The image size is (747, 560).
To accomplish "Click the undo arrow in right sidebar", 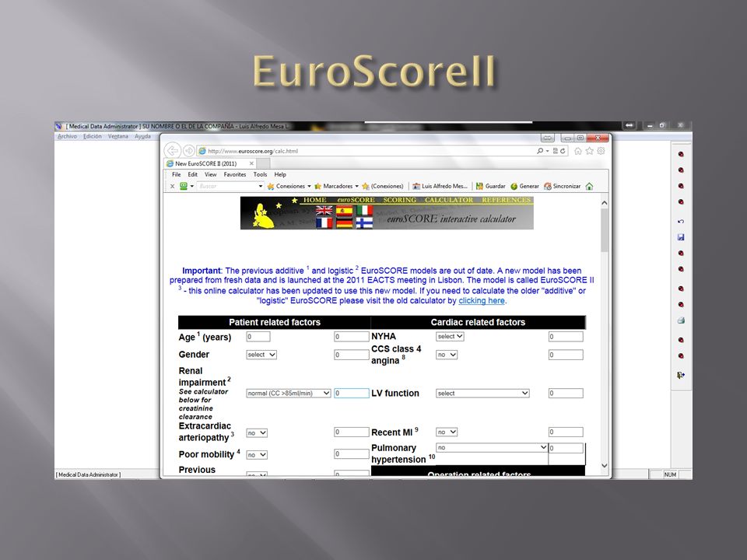I will click(681, 222).
